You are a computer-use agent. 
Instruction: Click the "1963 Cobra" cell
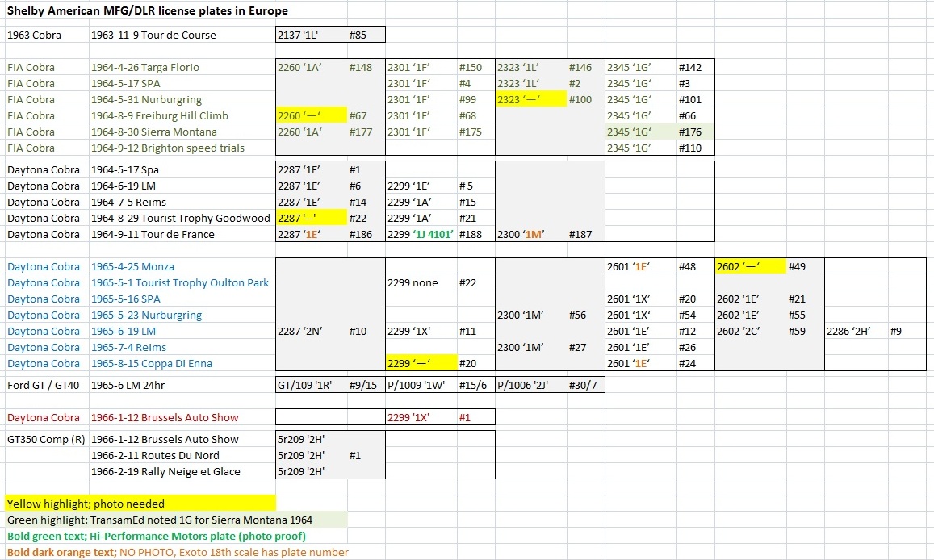tap(31, 36)
